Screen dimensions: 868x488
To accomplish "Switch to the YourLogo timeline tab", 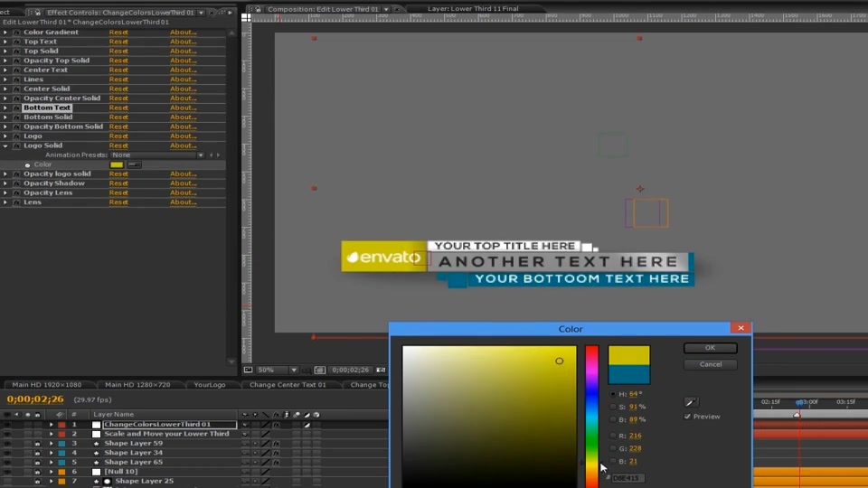I will (x=210, y=385).
